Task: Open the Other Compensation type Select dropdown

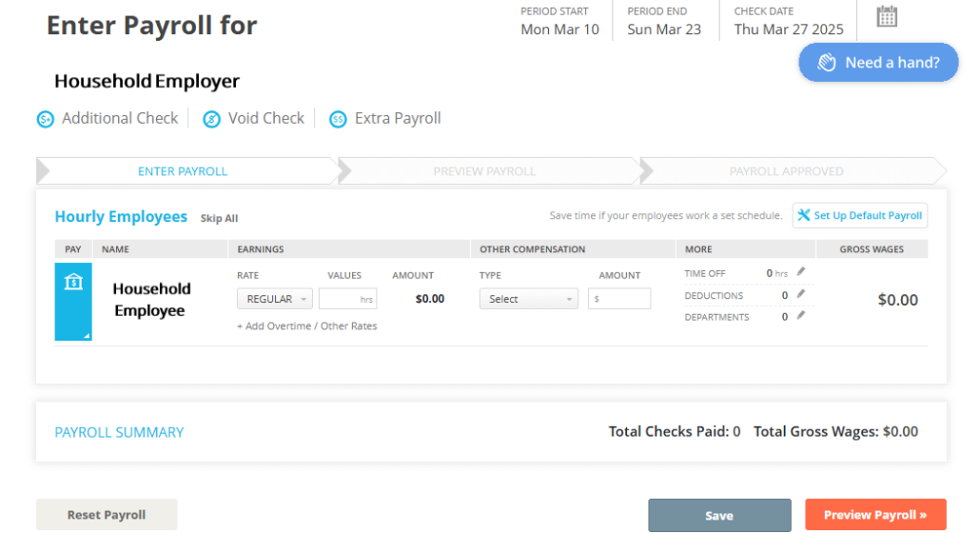Action: [x=528, y=299]
